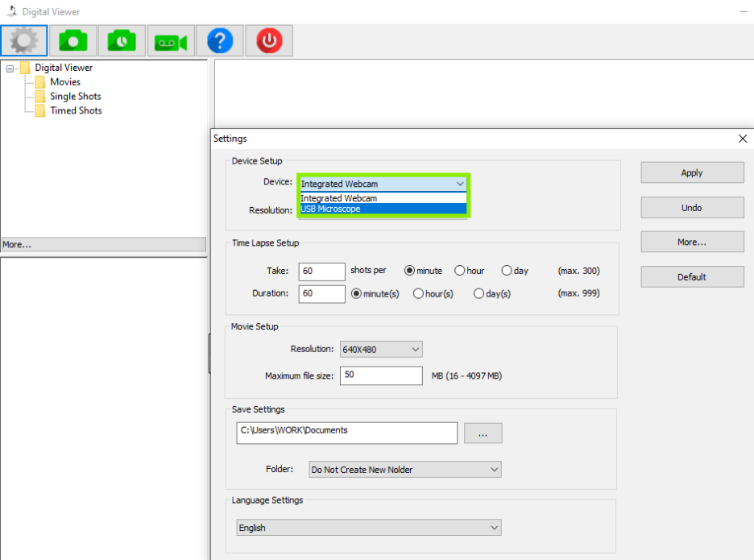Viewport: 754px width, 560px height.
Task: Open the English language dropdown
Action: tap(369, 528)
